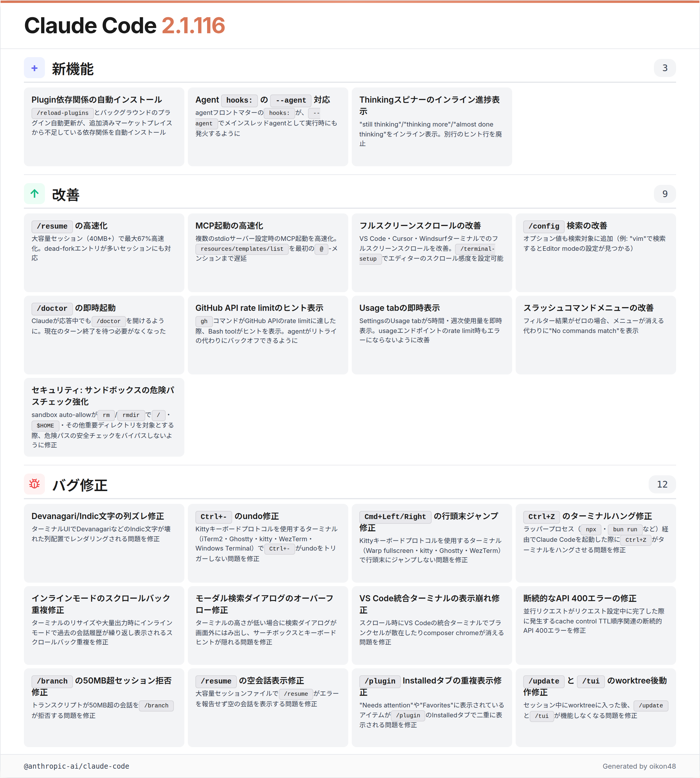Select the "Usage tabの即時表示" card title

pyautogui.click(x=400, y=308)
